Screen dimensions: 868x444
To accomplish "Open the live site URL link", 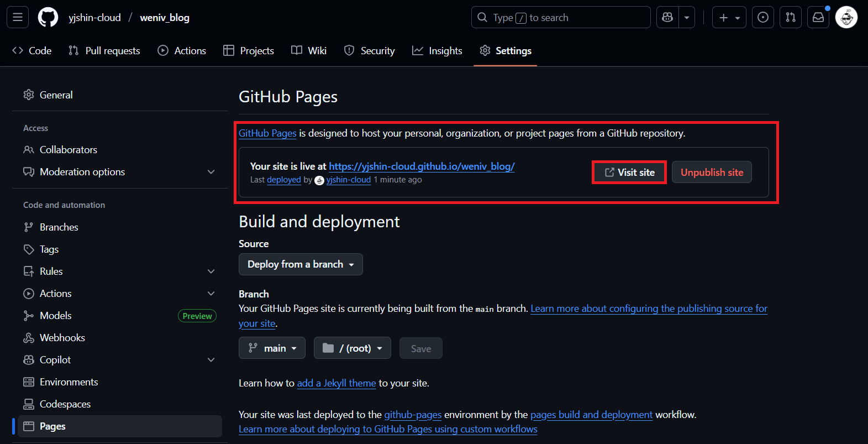I will pyautogui.click(x=422, y=166).
